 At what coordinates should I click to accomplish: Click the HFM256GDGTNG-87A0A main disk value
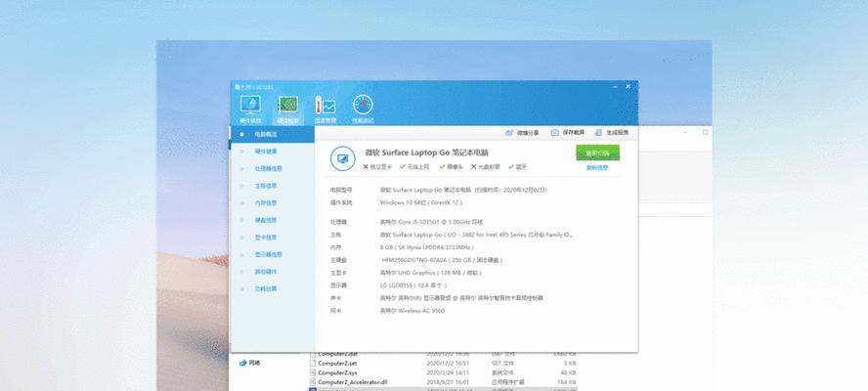click(x=442, y=260)
